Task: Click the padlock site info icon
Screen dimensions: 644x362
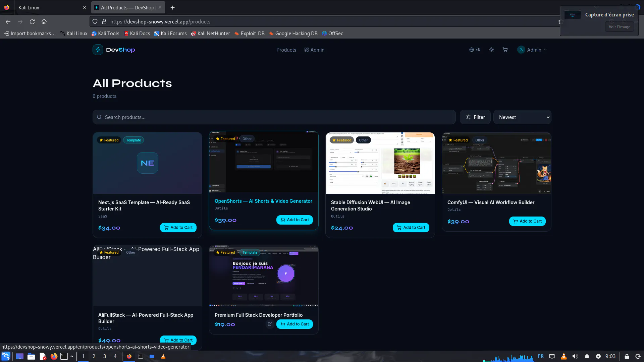Action: [x=104, y=21]
